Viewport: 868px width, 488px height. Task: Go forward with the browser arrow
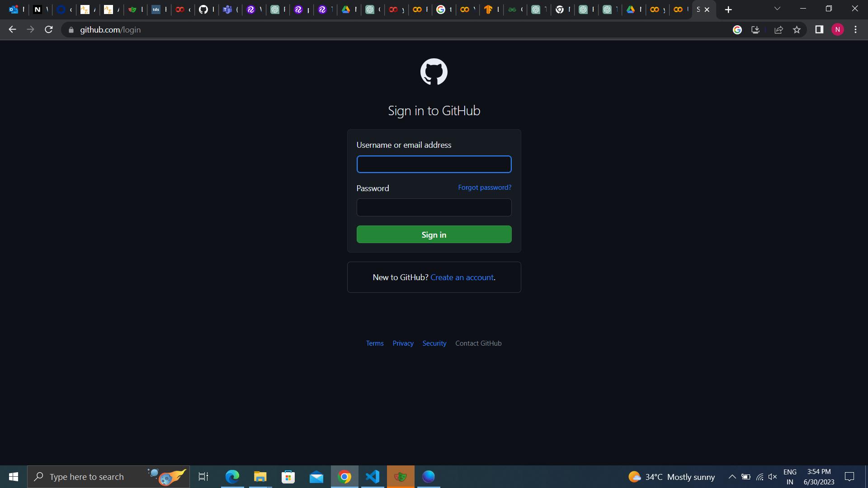[30, 30]
